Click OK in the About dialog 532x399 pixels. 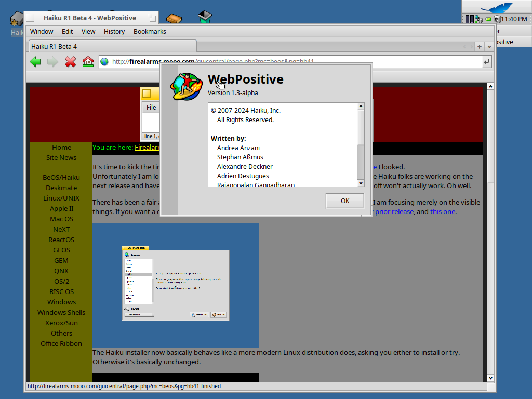coord(345,201)
